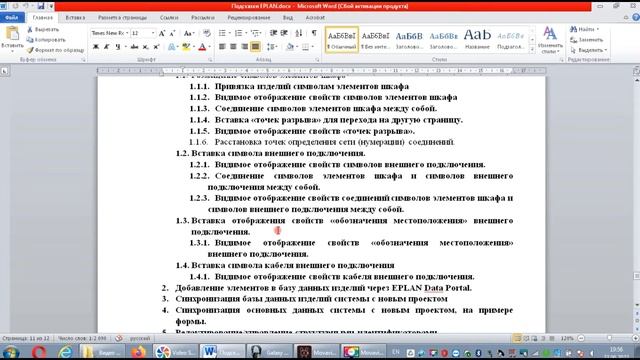Apply red font color A button
640x360 pixels.
coord(202,47)
